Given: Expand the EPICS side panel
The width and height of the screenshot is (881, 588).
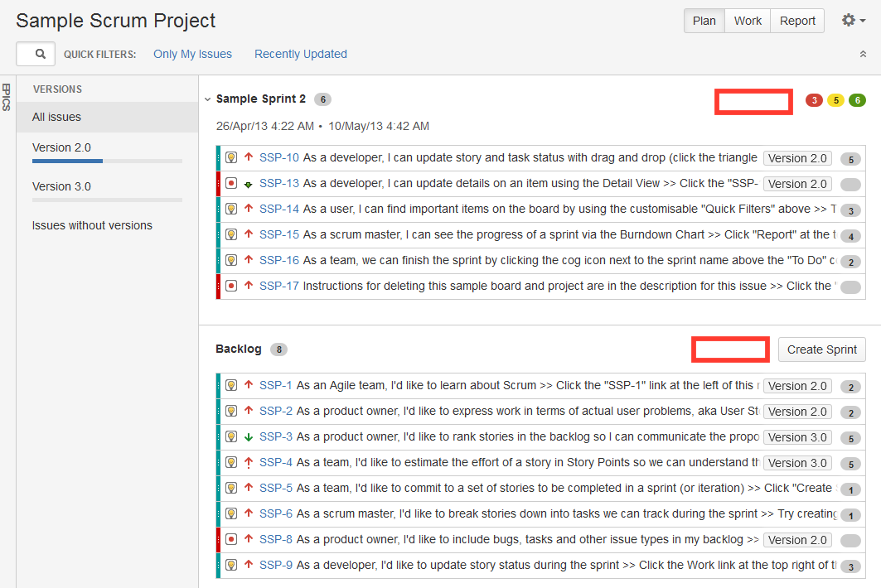Looking at the screenshot, I should (7, 97).
